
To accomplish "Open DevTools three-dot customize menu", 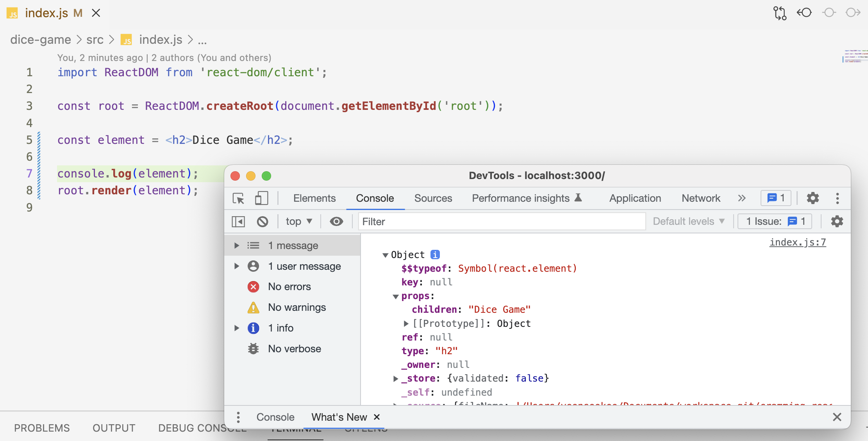I will [837, 198].
